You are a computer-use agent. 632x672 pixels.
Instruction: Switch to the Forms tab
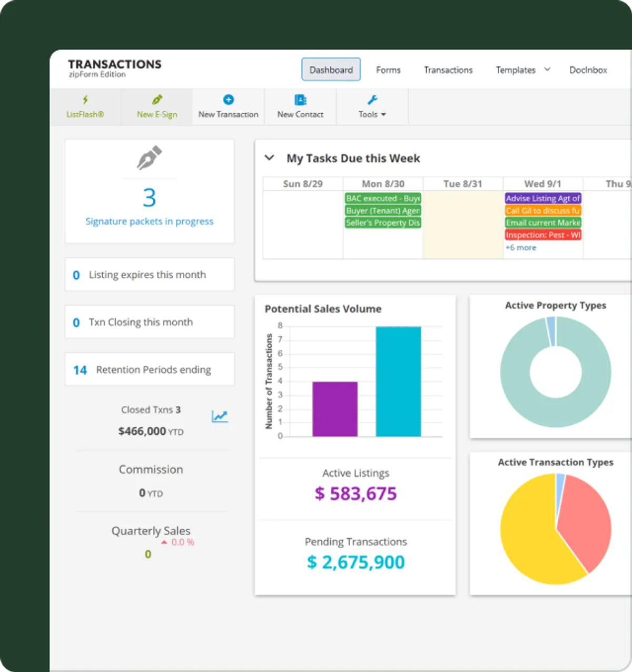tap(388, 70)
